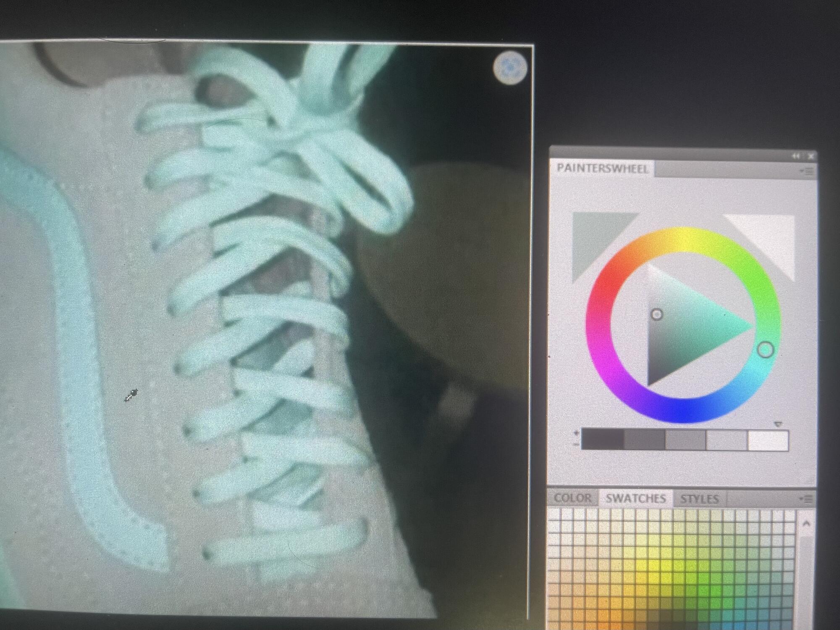The image size is (840, 630).
Task: Collapse the PaintersWheel panel with double-arrow icon
Action: click(x=796, y=156)
